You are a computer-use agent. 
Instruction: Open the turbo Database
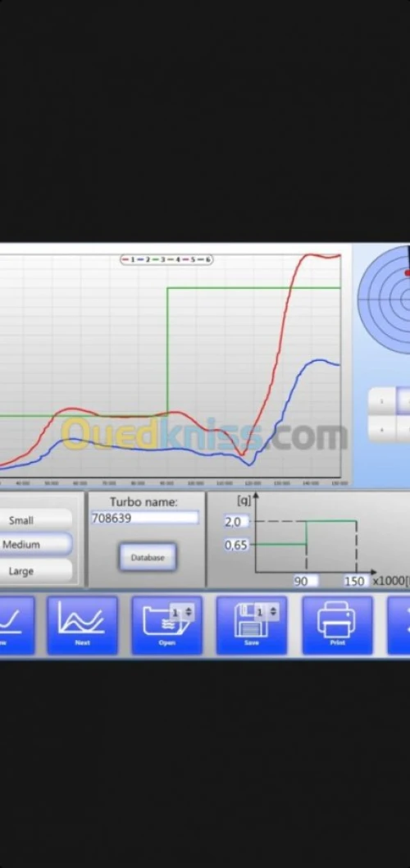(x=148, y=557)
